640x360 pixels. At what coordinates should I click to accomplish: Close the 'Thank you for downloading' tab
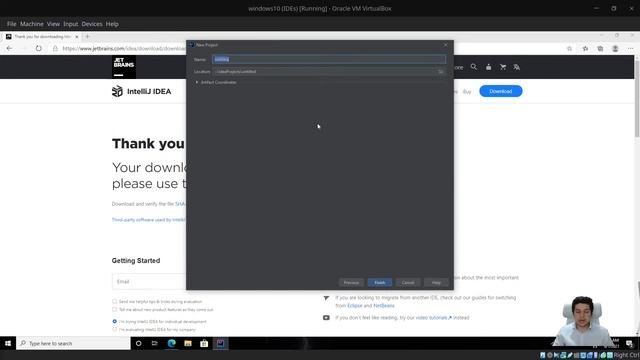(76, 37)
